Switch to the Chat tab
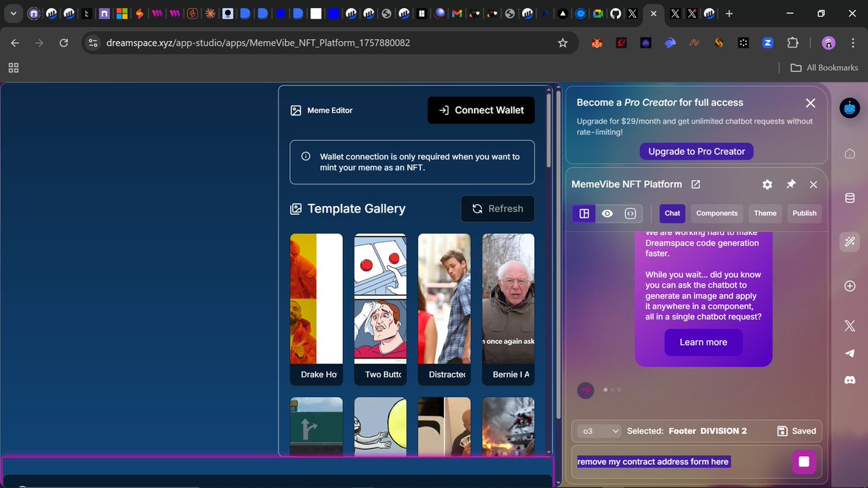Screen dimensions: 868x488 [673, 213]
